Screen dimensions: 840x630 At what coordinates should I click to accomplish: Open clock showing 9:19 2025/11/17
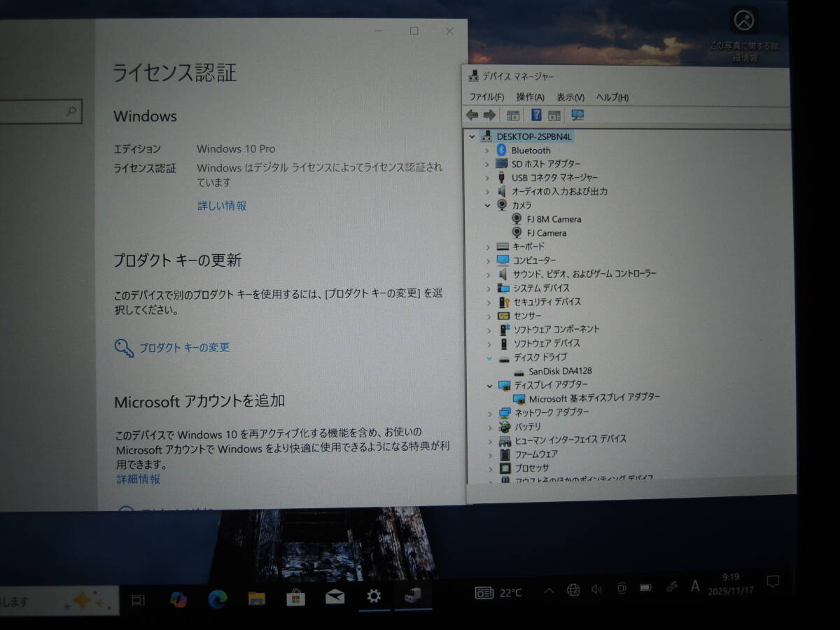(x=731, y=584)
